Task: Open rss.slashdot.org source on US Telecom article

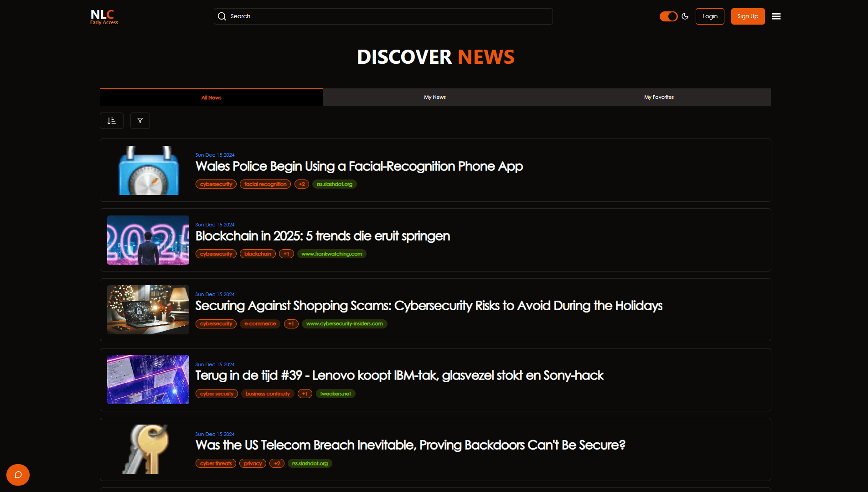Action: [310, 463]
